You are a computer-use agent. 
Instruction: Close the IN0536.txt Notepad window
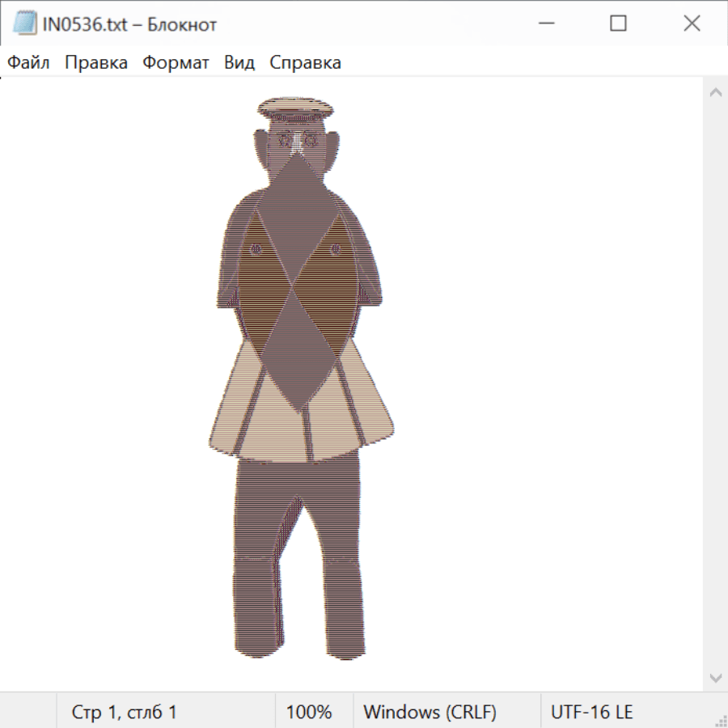pos(692,24)
